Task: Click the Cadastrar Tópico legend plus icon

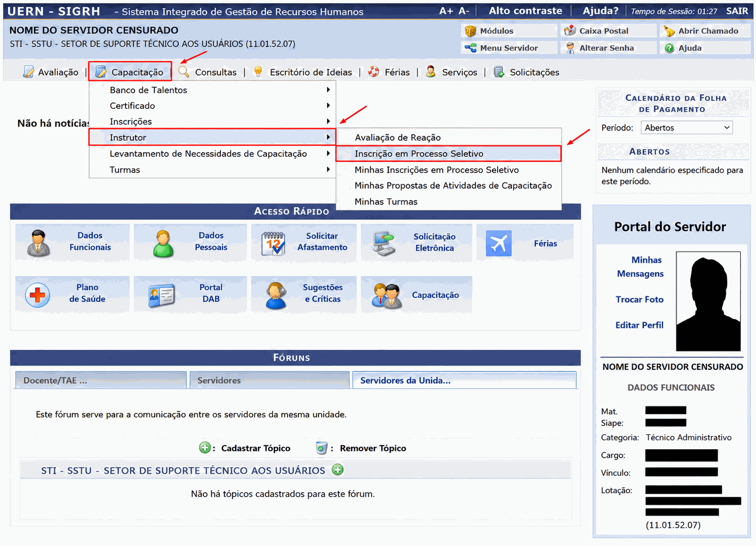Action: point(205,448)
